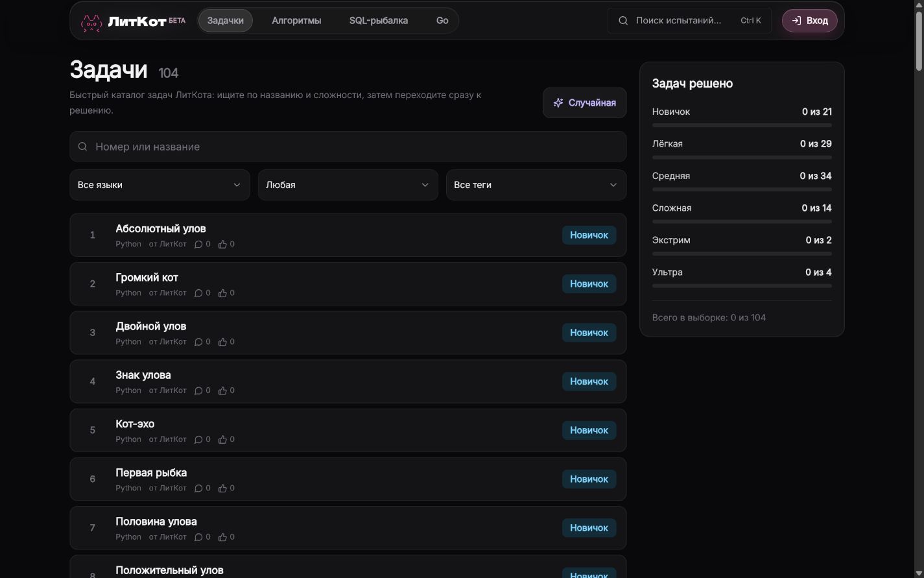
Task: Click the Новичок progress bar
Action: [x=742, y=125]
